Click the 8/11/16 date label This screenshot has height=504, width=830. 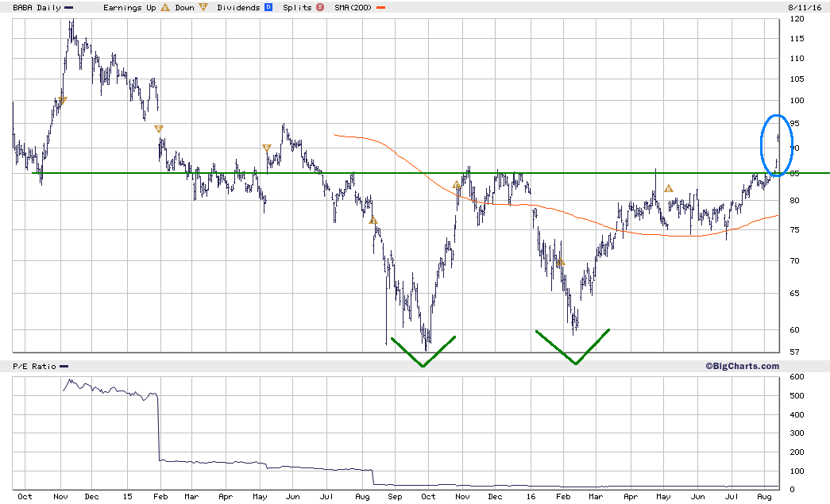pyautogui.click(x=805, y=7)
